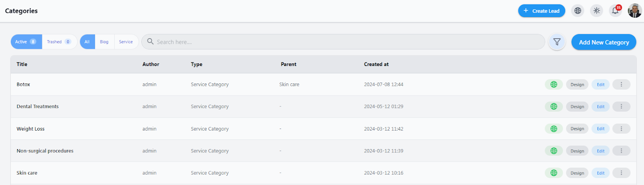Click the Add New Category button
The image size is (644, 185).
coord(604,42)
